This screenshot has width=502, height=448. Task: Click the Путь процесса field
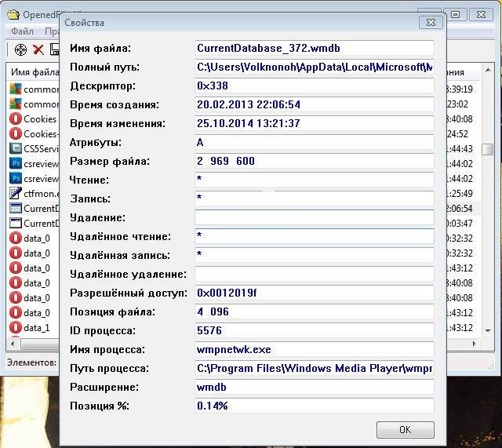coord(315,368)
